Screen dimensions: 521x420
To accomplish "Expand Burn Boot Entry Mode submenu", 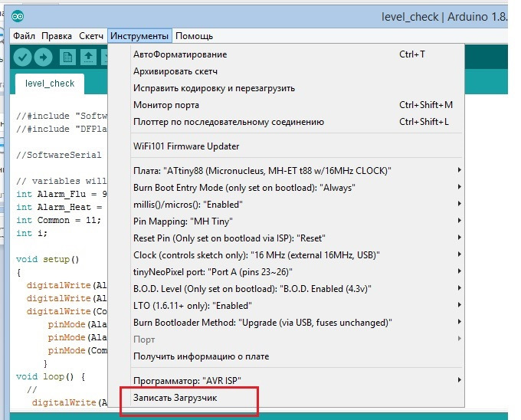I will (286, 188).
